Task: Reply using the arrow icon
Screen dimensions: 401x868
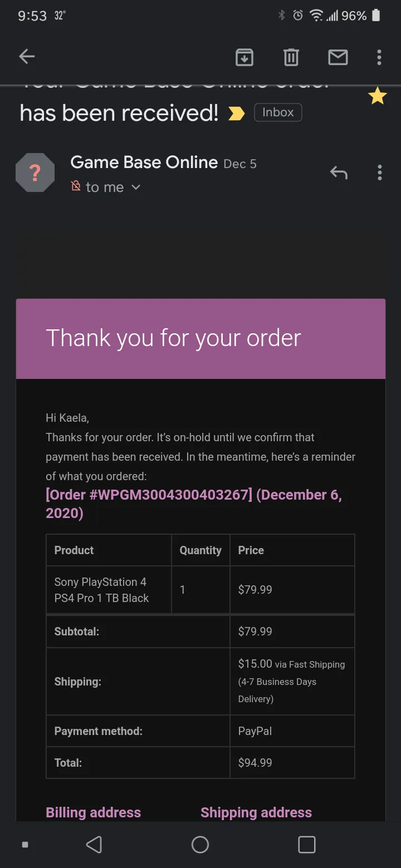Action: pyautogui.click(x=339, y=172)
